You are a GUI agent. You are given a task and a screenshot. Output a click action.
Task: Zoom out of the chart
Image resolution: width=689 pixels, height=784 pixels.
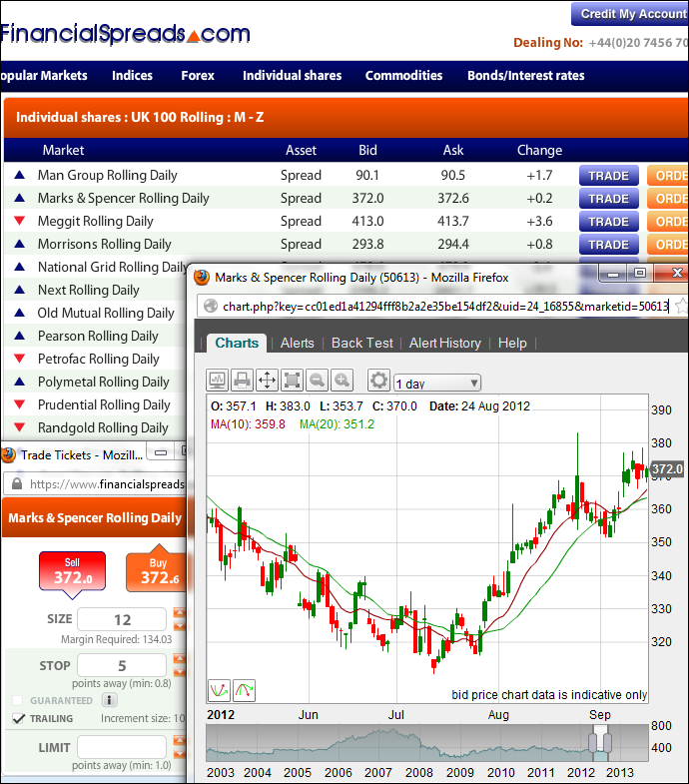point(317,380)
